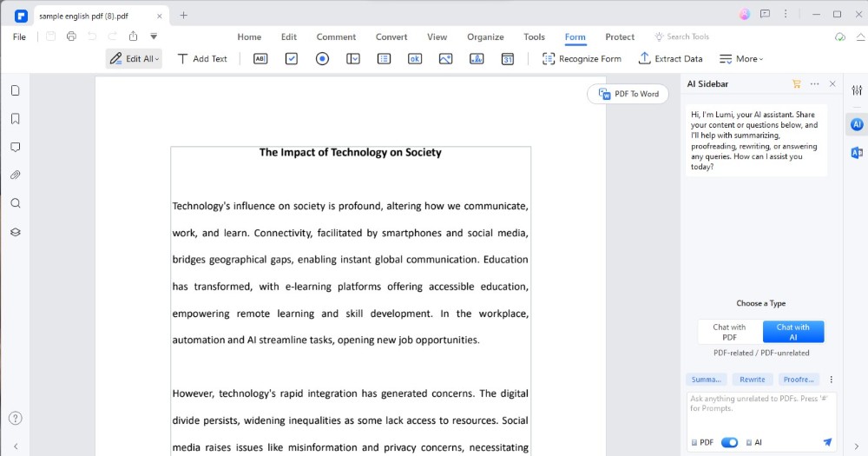Click the Search Tools field
The width and height of the screenshot is (868, 456).
pos(681,36)
